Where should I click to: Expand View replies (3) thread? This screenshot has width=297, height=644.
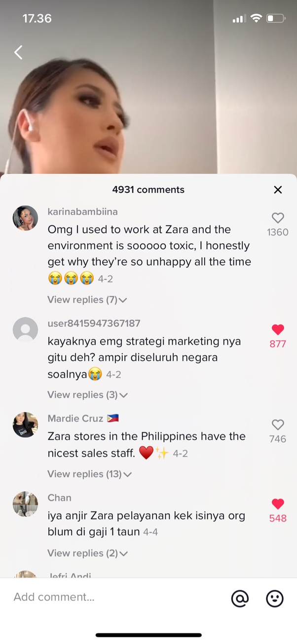[x=87, y=395]
